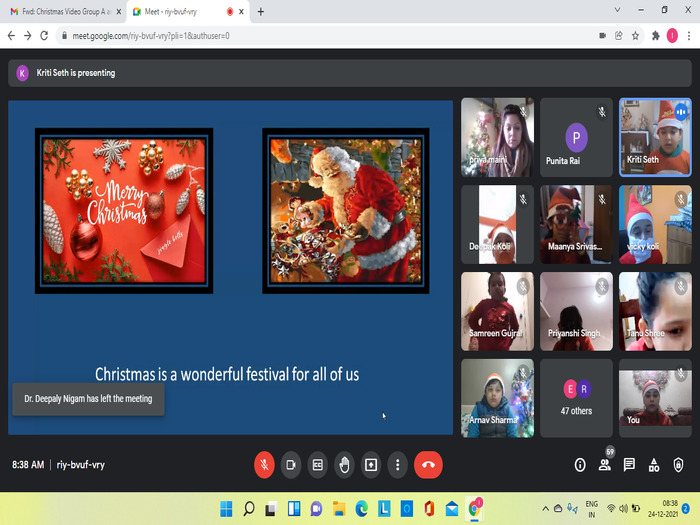700x525 pixels.
Task: Turn on closed captions
Action: pyautogui.click(x=317, y=465)
